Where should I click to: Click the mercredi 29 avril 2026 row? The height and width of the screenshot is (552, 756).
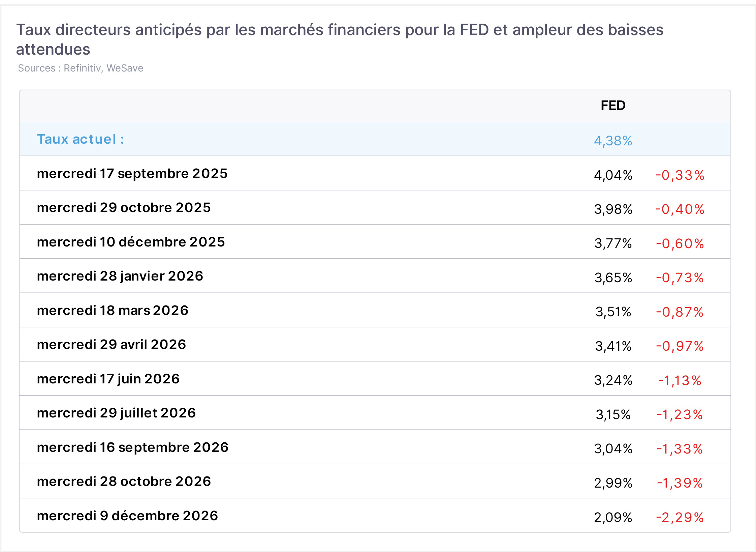(x=375, y=344)
